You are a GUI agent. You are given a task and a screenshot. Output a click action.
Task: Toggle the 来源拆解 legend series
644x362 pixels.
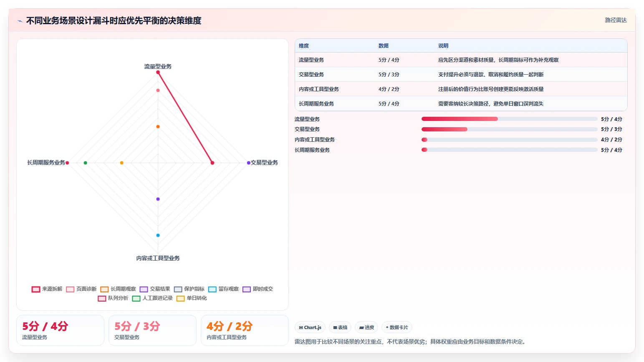click(47, 289)
